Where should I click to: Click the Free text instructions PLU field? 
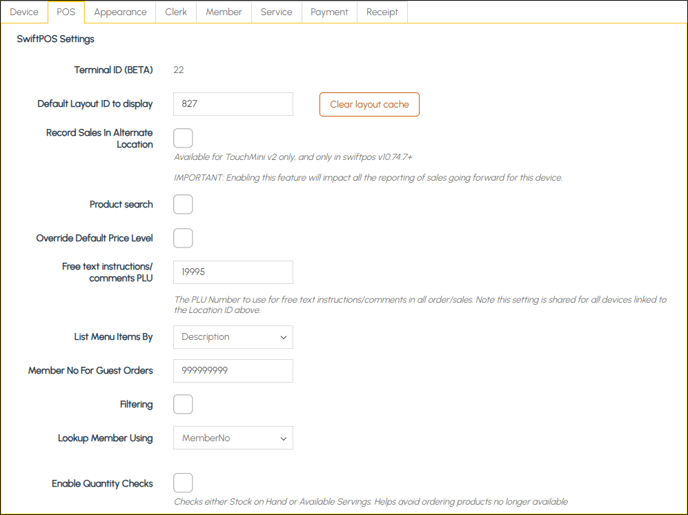(233, 272)
